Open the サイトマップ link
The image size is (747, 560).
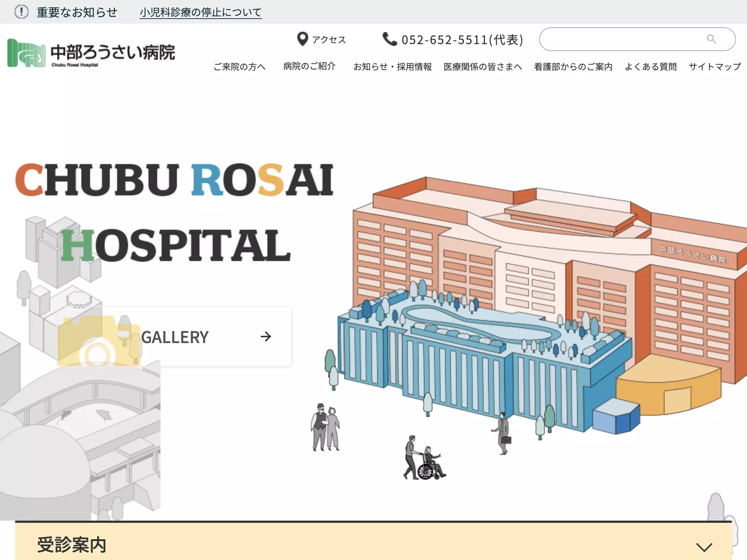click(x=715, y=67)
